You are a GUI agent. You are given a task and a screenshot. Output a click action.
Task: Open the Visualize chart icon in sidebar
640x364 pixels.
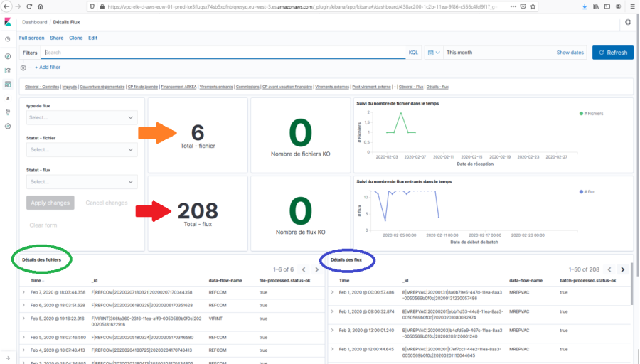tap(8, 70)
